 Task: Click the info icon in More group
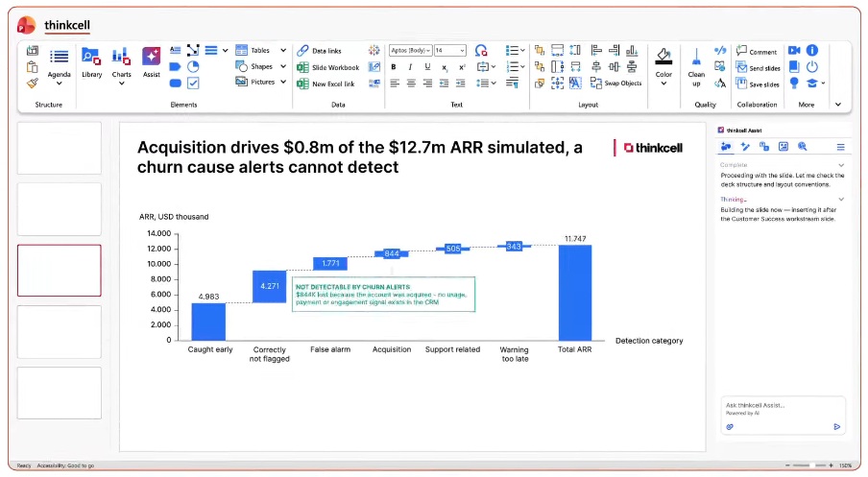pyautogui.click(x=812, y=50)
